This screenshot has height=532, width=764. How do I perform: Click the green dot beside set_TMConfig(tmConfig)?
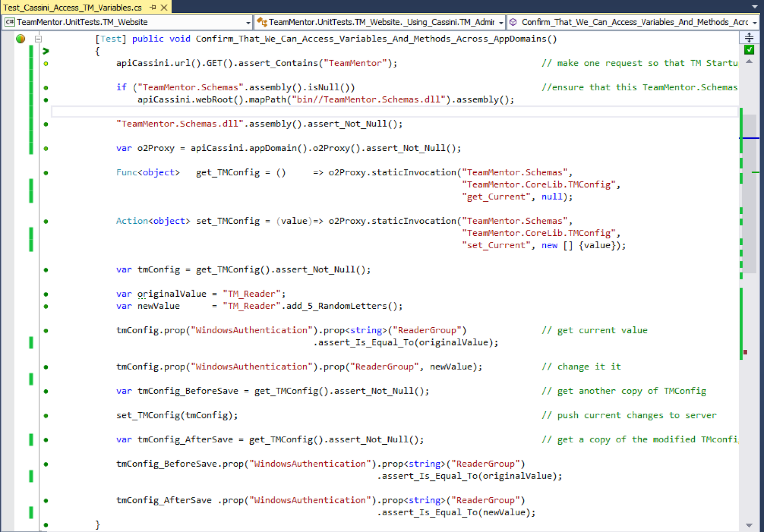pyautogui.click(x=46, y=416)
